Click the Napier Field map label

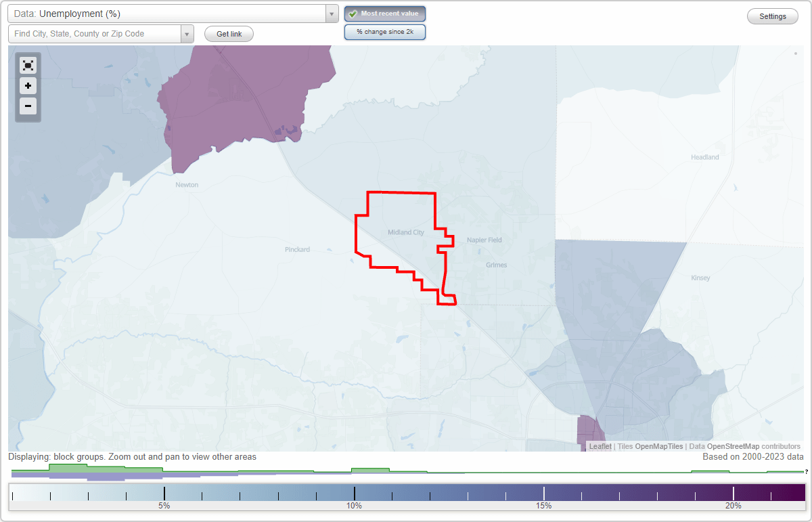point(484,240)
